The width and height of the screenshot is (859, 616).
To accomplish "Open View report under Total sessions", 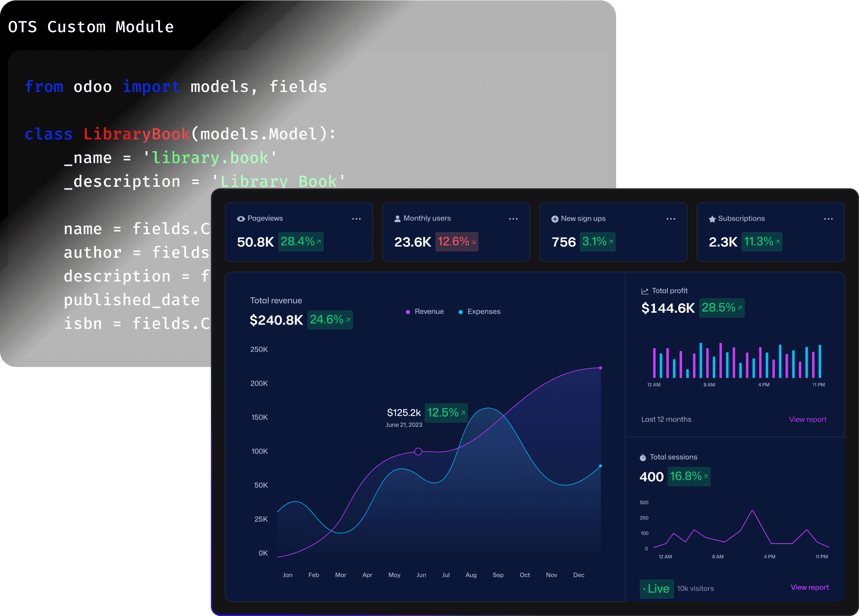I will point(809,587).
